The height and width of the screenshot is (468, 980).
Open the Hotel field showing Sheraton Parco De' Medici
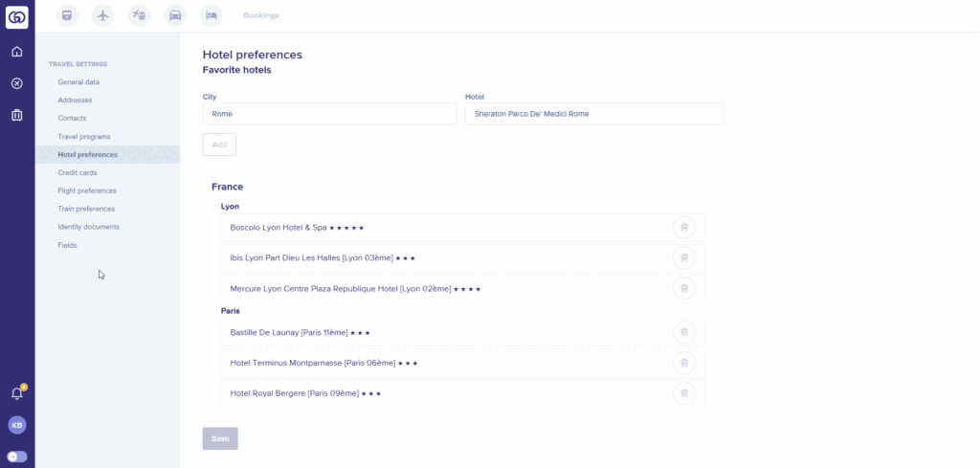(593, 114)
